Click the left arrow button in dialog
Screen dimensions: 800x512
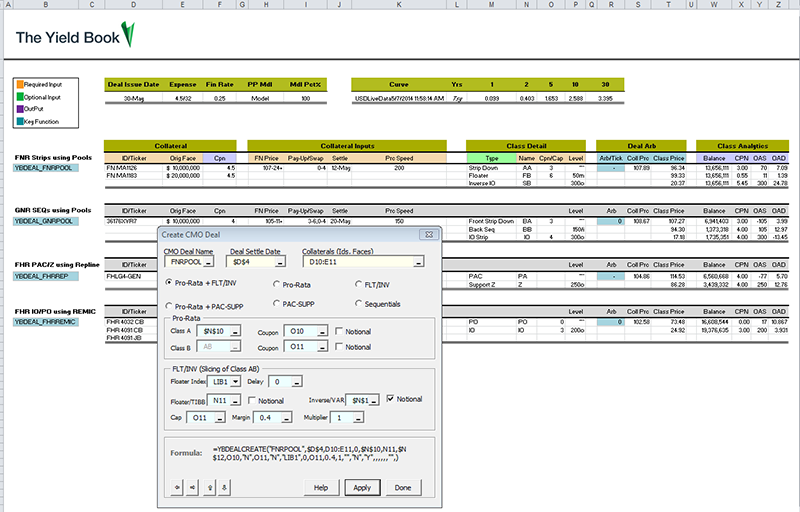pyautogui.click(x=177, y=487)
